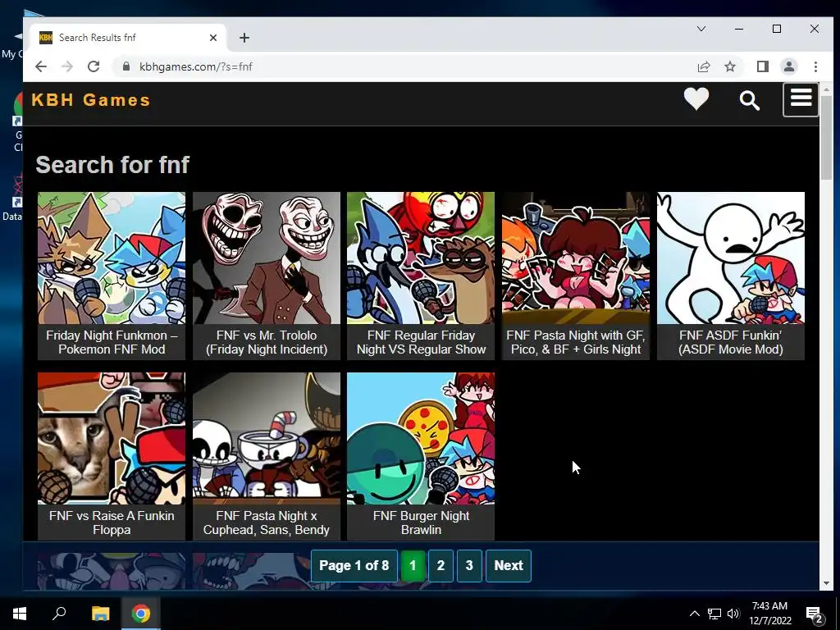840x630 pixels.
Task: Click the address bar URL
Action: [195, 66]
